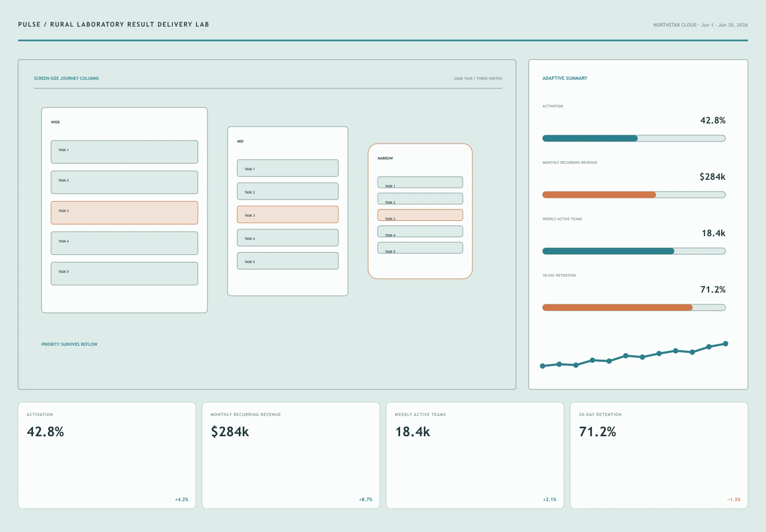Click the last point on the trend line
Image resolution: width=766 pixels, height=532 pixels.
[726, 344]
